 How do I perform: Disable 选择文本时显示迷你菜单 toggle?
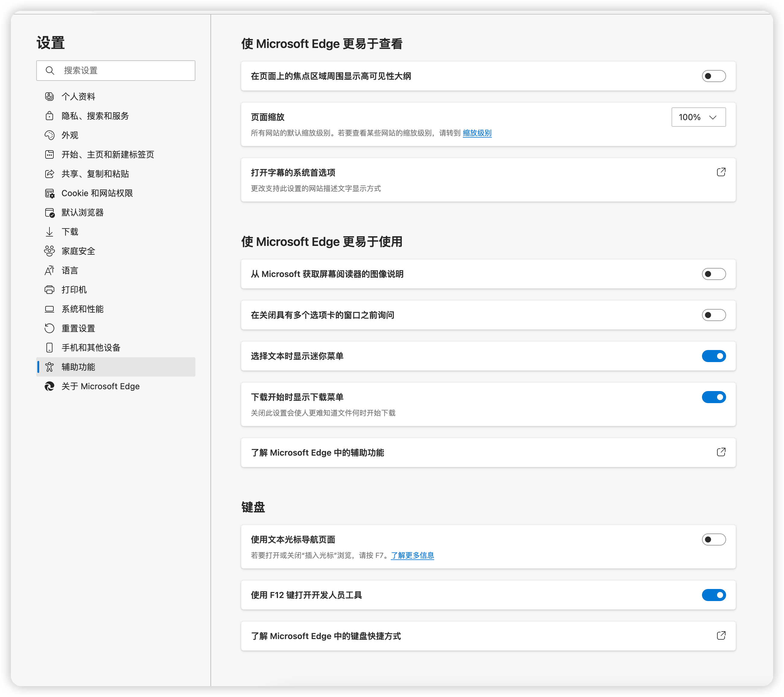pyautogui.click(x=714, y=356)
